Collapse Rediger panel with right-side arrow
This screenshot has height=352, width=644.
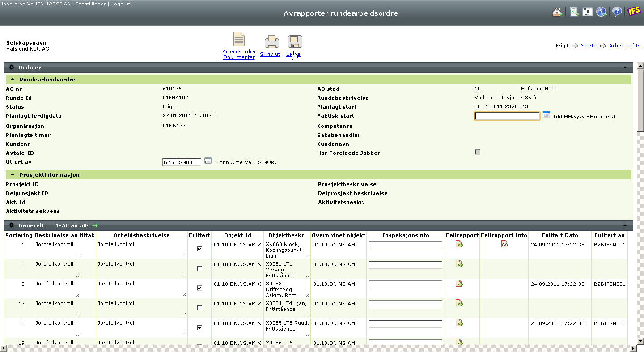click(625, 67)
